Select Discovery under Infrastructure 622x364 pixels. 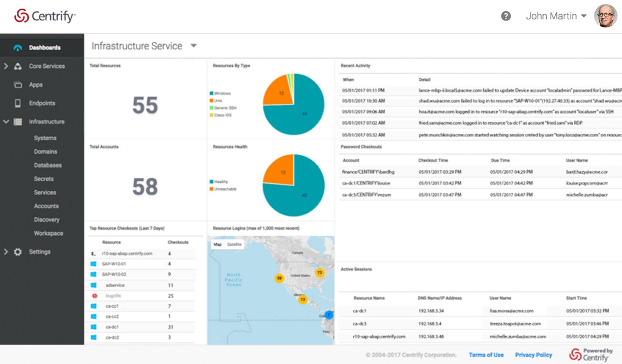coord(46,220)
